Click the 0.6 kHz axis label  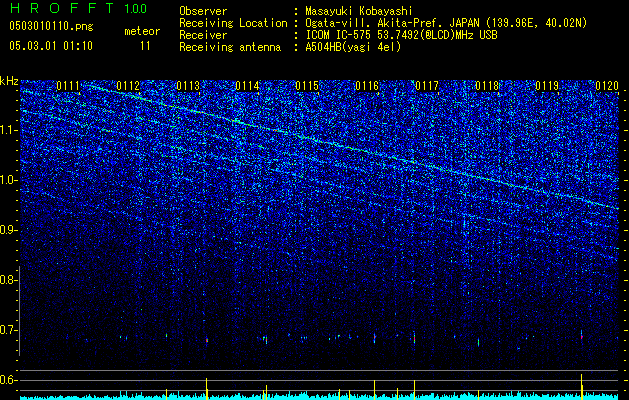9,380
